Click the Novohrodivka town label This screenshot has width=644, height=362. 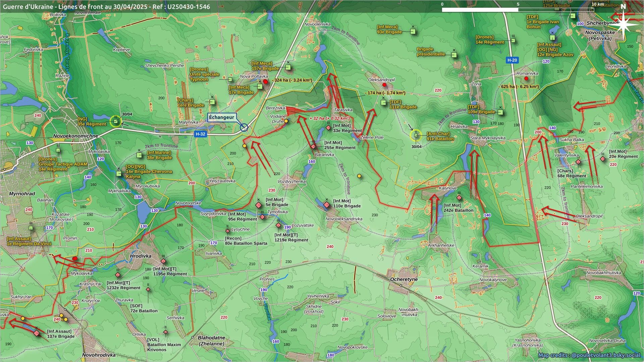coord(99,355)
